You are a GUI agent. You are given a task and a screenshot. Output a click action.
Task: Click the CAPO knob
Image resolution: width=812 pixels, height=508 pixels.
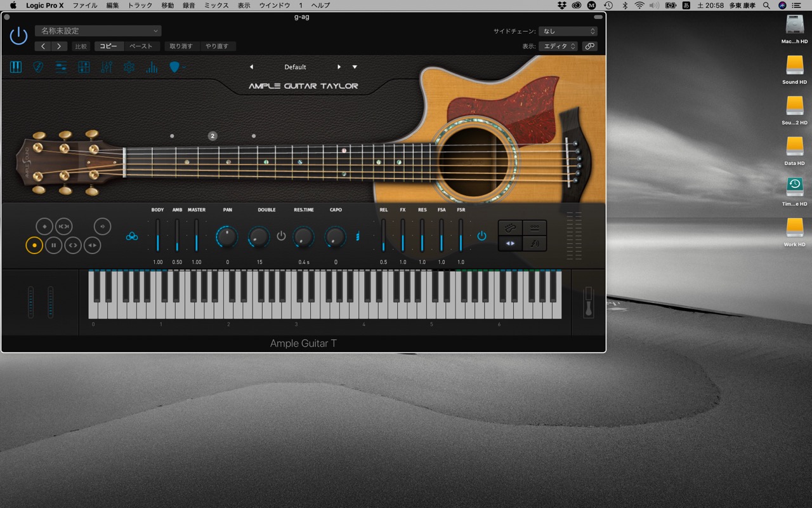[x=335, y=237]
